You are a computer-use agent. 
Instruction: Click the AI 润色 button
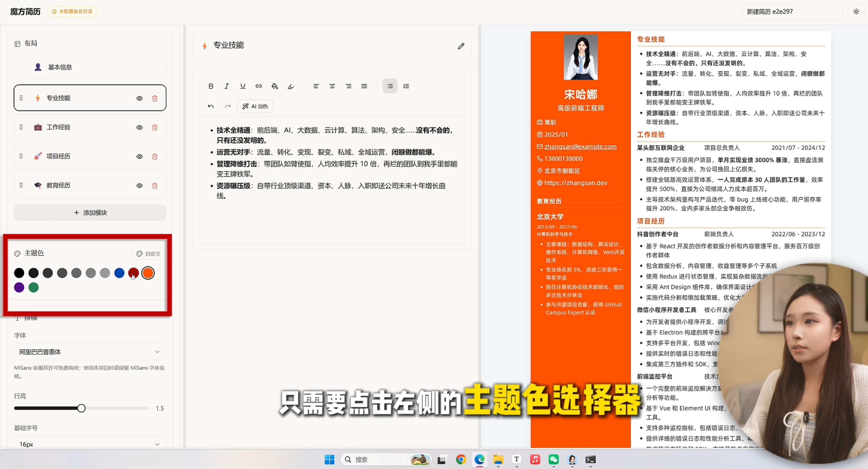255,106
